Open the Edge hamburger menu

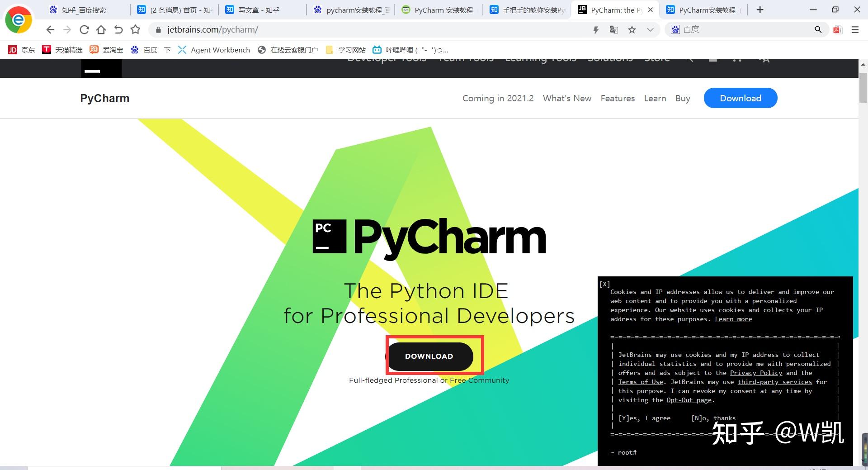pyautogui.click(x=855, y=29)
